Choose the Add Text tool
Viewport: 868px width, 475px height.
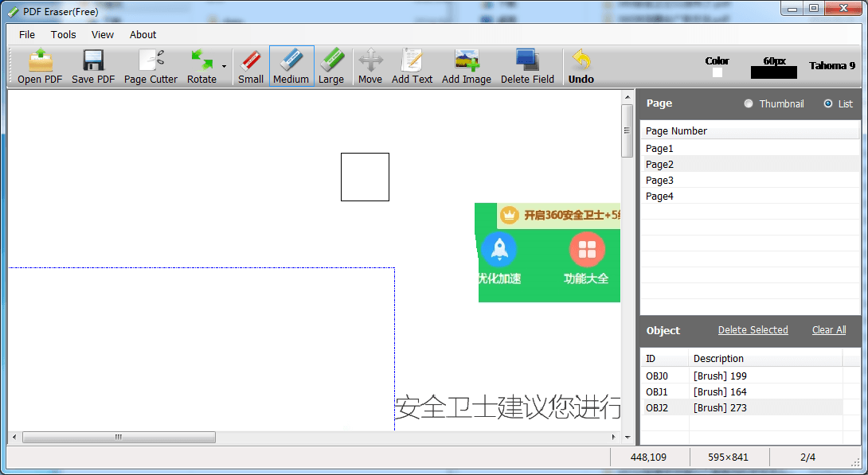click(x=412, y=66)
